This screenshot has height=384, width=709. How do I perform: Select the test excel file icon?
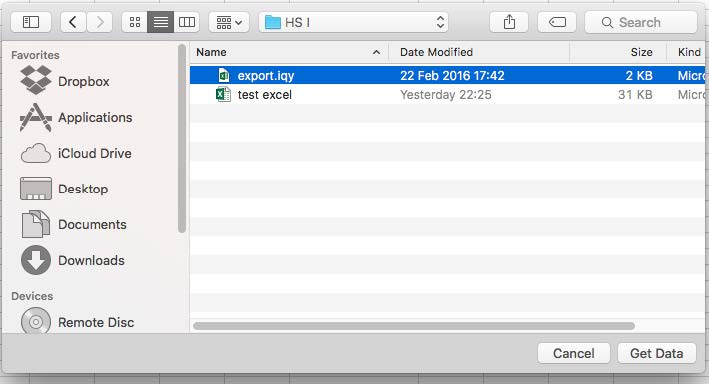[223, 95]
